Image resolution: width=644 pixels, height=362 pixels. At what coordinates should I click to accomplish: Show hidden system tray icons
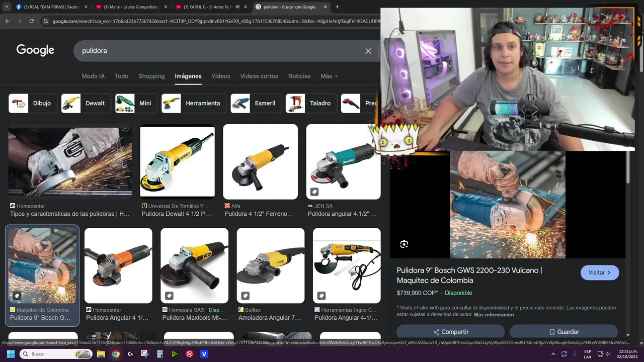(x=553, y=354)
